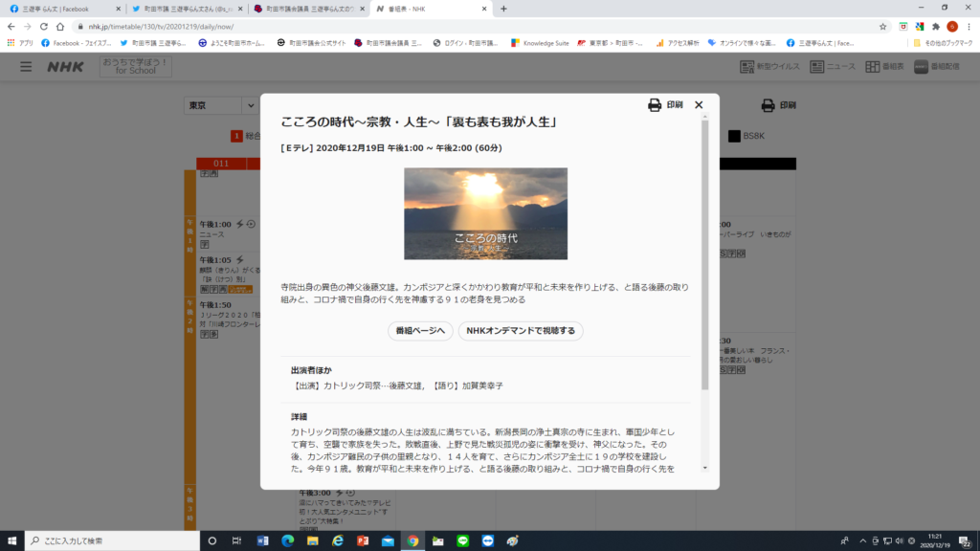Click the taskbar clock showing 11:21

[x=935, y=541]
